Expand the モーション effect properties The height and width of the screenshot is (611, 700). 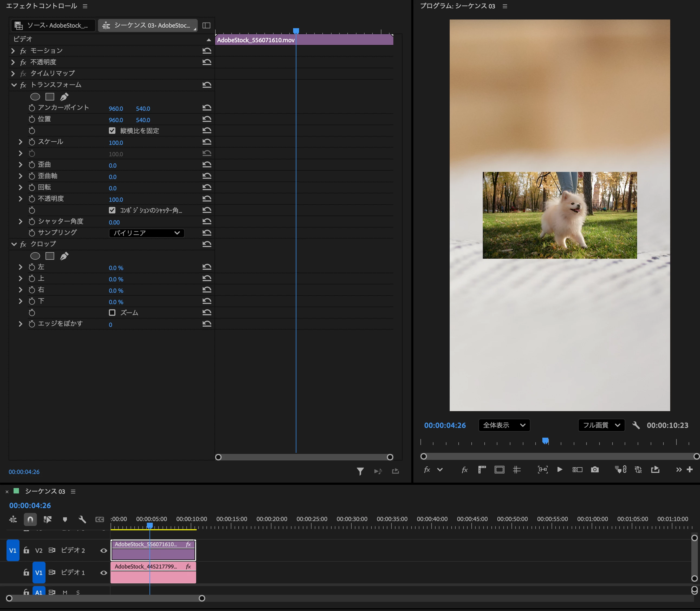(13, 51)
